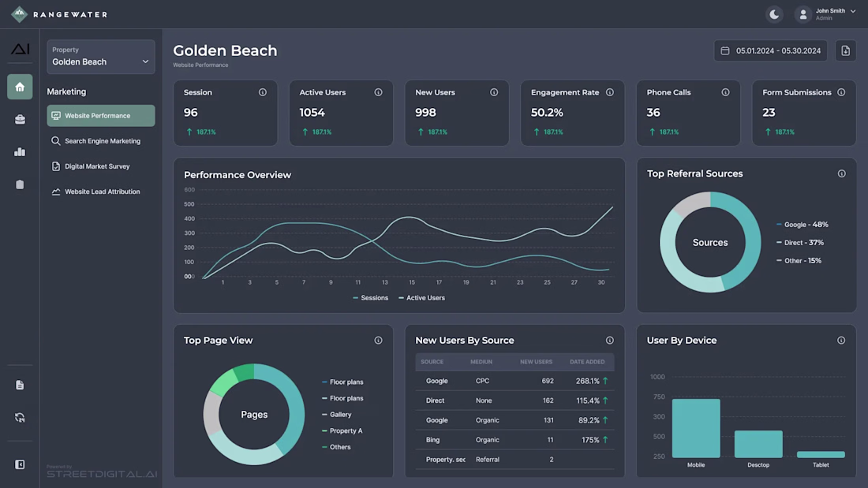
Task: Toggle Sessions series in chart legend
Action: [x=370, y=298]
